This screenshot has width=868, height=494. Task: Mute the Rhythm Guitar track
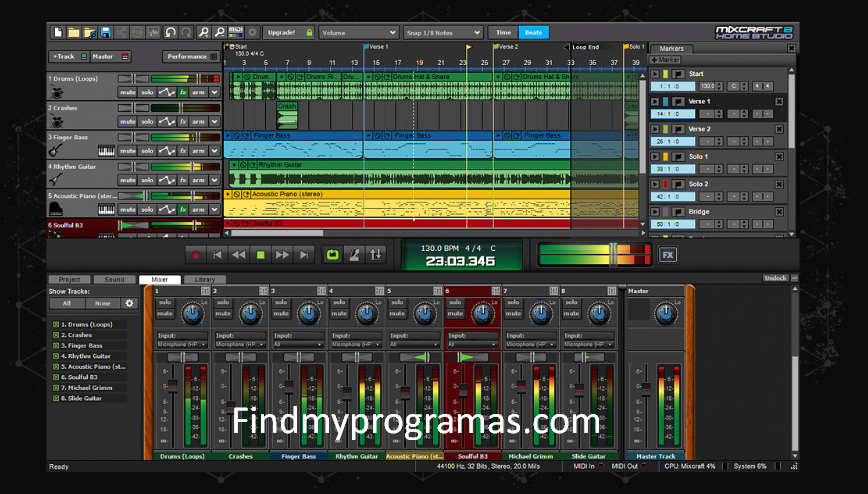pyautogui.click(x=127, y=180)
